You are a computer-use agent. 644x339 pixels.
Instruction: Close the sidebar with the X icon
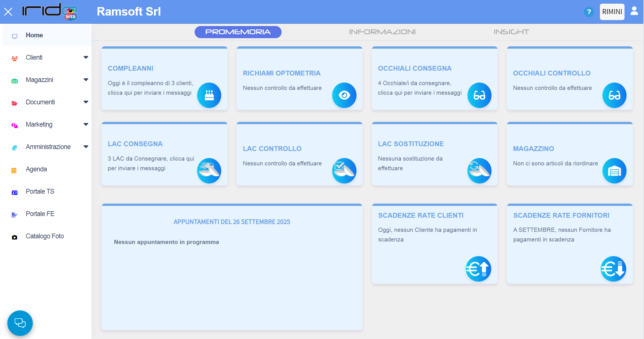click(x=8, y=12)
